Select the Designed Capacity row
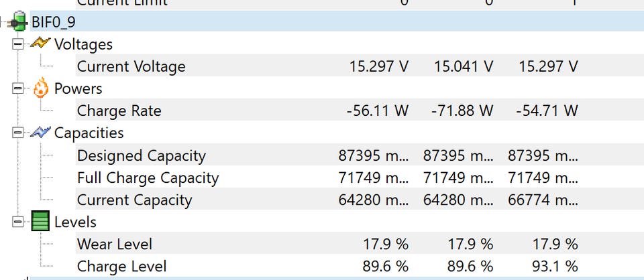 click(141, 155)
